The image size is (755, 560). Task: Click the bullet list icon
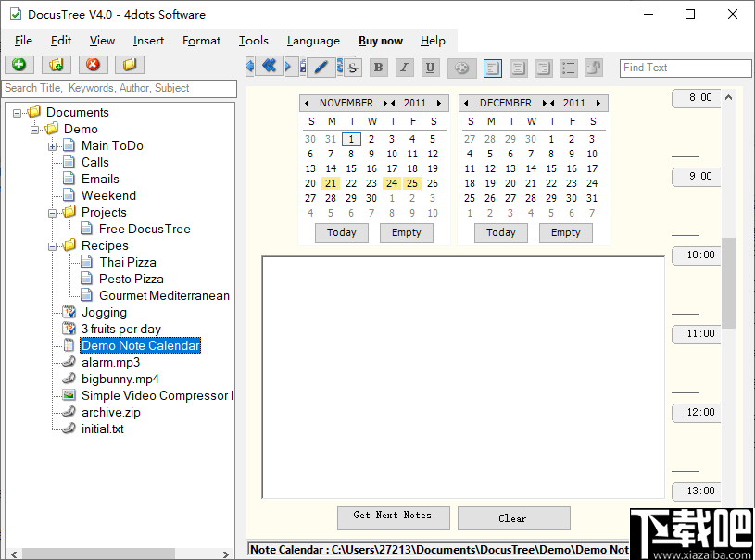(569, 68)
